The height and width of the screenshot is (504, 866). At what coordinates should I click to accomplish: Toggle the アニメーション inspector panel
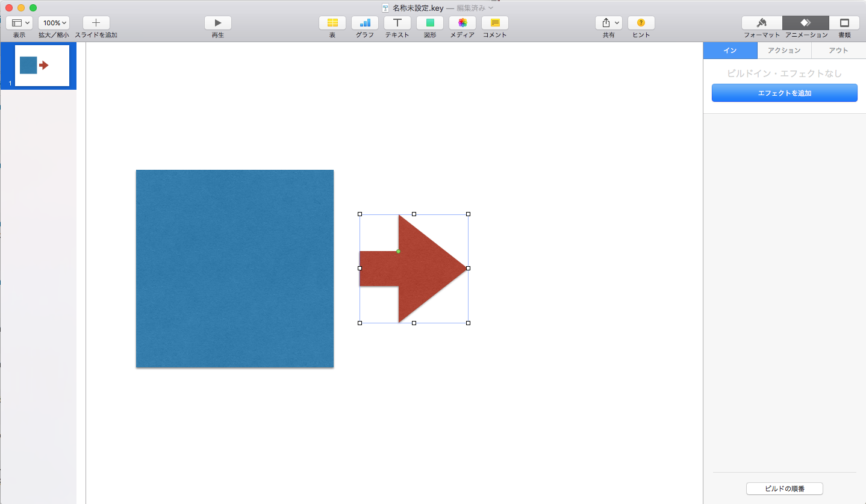pyautogui.click(x=805, y=23)
